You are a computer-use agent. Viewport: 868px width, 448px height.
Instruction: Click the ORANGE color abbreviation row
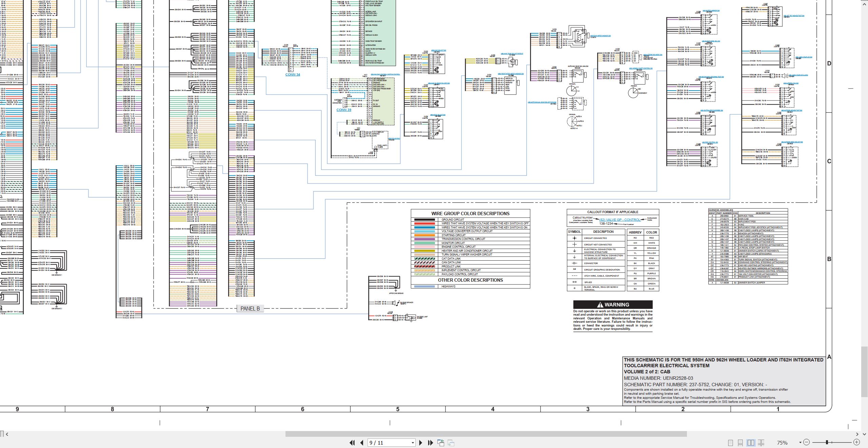[x=643, y=248]
